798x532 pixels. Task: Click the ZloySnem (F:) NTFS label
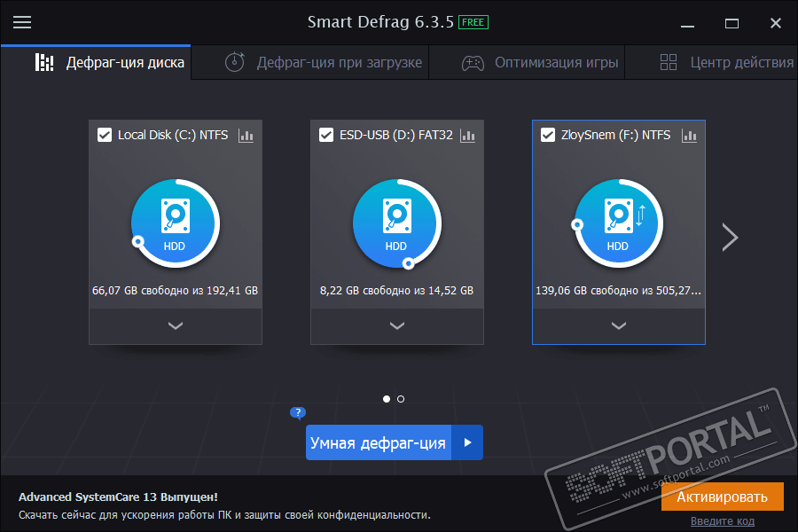tap(616, 135)
